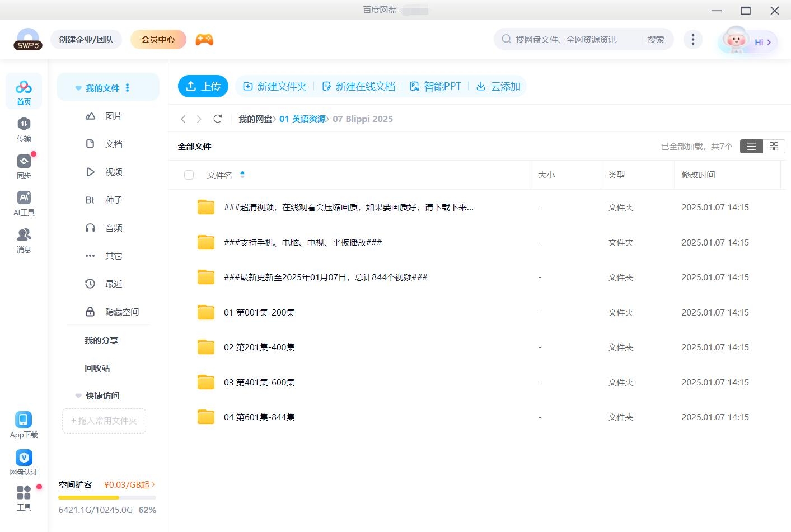791x532 pixels.
Task: Click 我的网盘 breadcrumb
Action: point(255,119)
